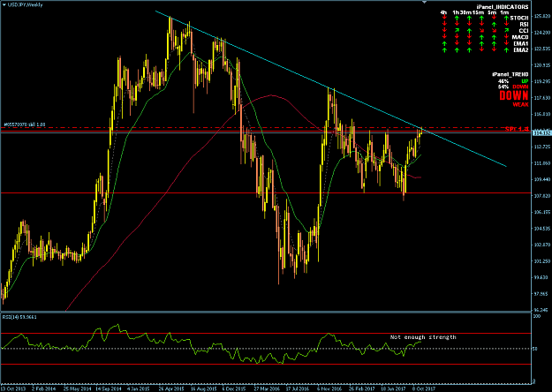Click the RSI(14) indicator label

click(x=19, y=317)
